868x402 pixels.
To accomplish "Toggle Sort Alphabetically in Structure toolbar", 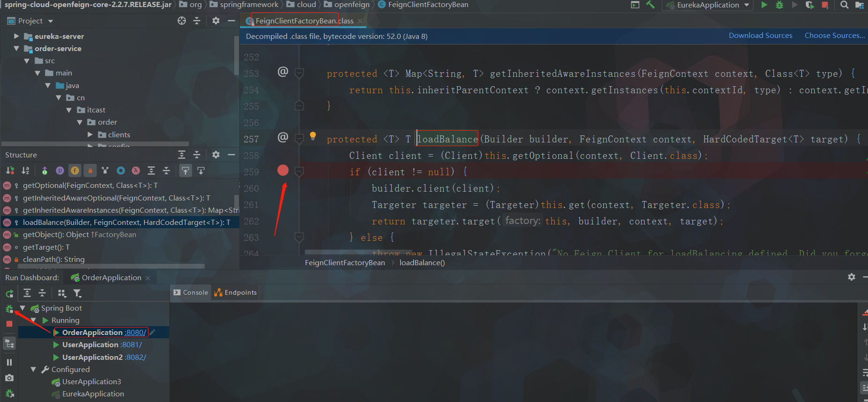I will [25, 171].
